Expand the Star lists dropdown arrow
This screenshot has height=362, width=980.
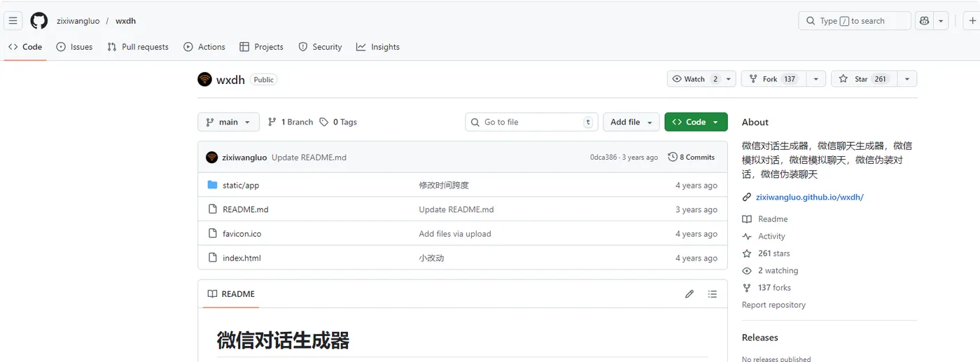(x=907, y=79)
